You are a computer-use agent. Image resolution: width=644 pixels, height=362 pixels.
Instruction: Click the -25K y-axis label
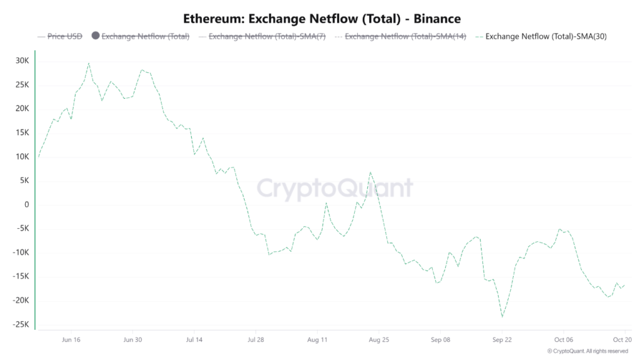click(21, 324)
